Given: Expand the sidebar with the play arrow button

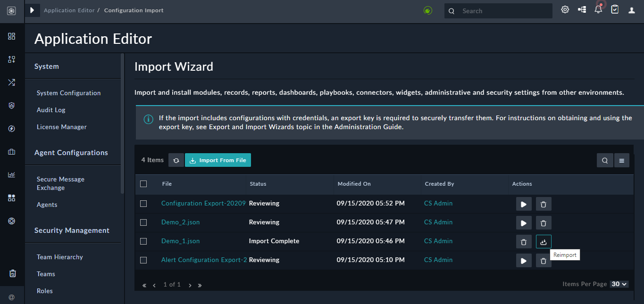Looking at the screenshot, I should point(32,10).
